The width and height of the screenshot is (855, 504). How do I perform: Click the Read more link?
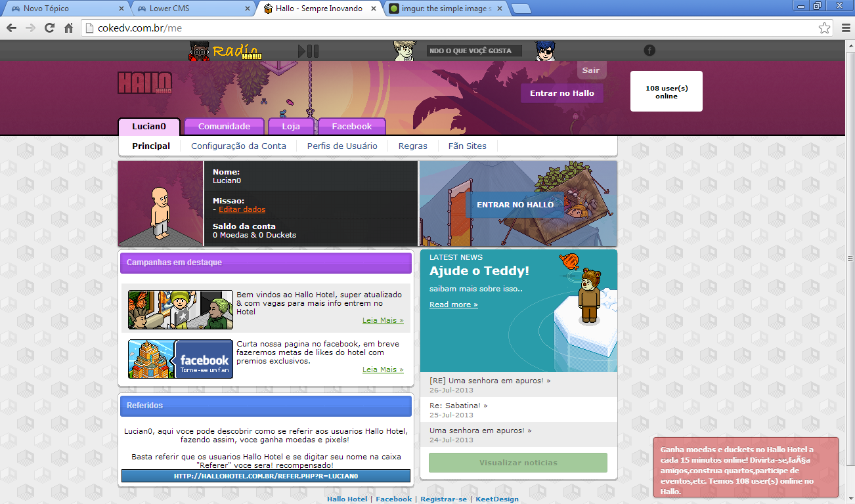454,304
